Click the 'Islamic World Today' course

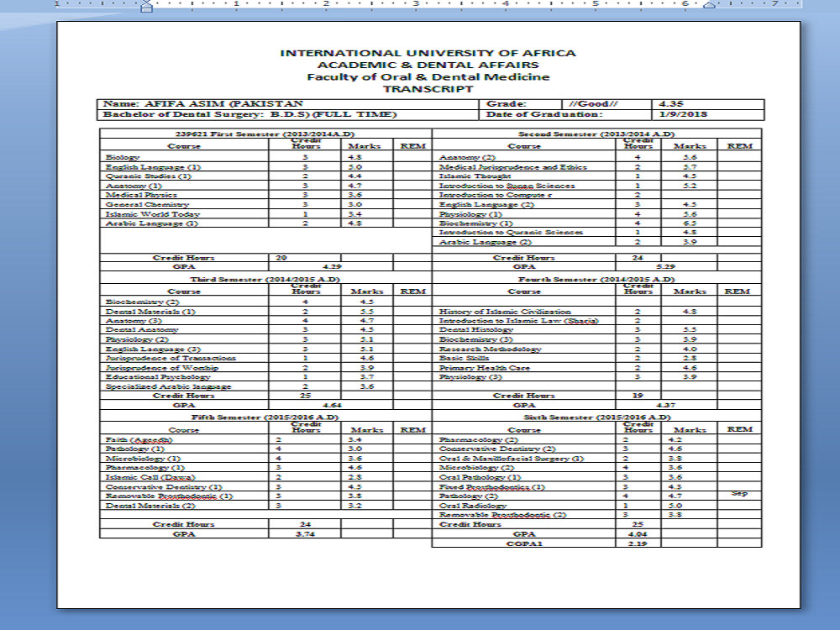click(x=153, y=214)
